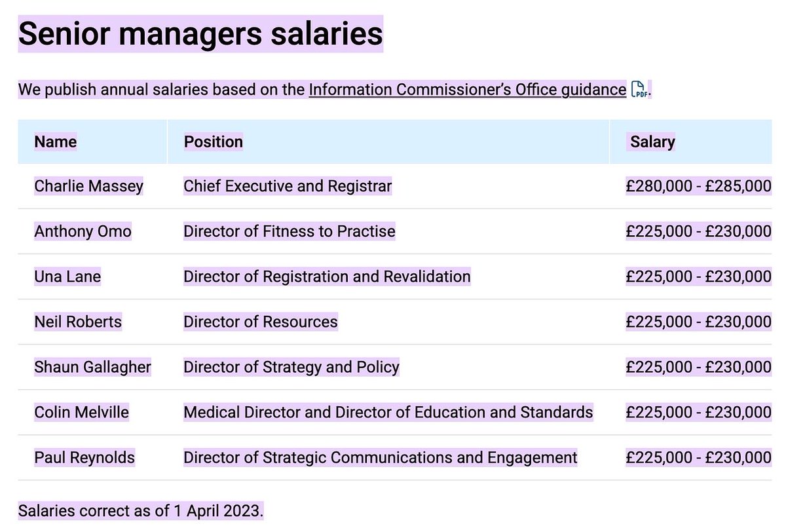
Task: Select the Position column header
Action: [x=213, y=142]
